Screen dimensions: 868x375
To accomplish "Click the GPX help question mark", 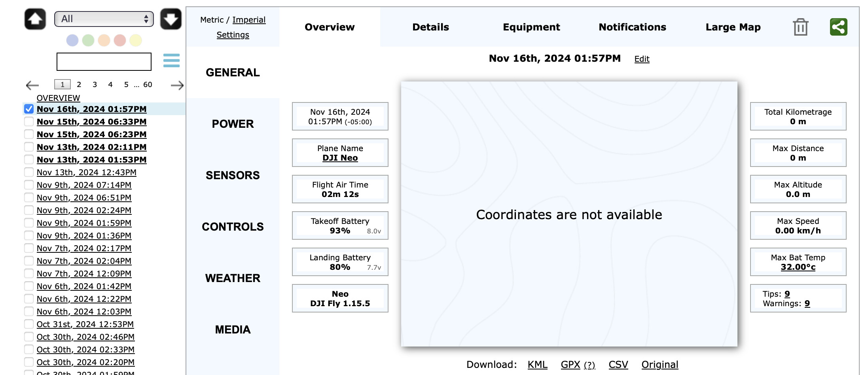I will (589, 365).
